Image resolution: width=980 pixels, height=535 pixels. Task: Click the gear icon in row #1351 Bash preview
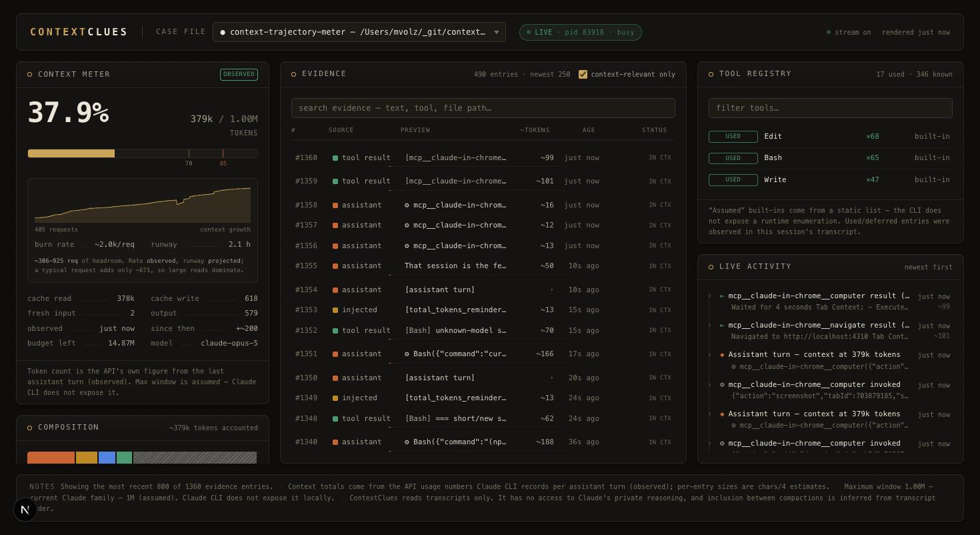[407, 354]
